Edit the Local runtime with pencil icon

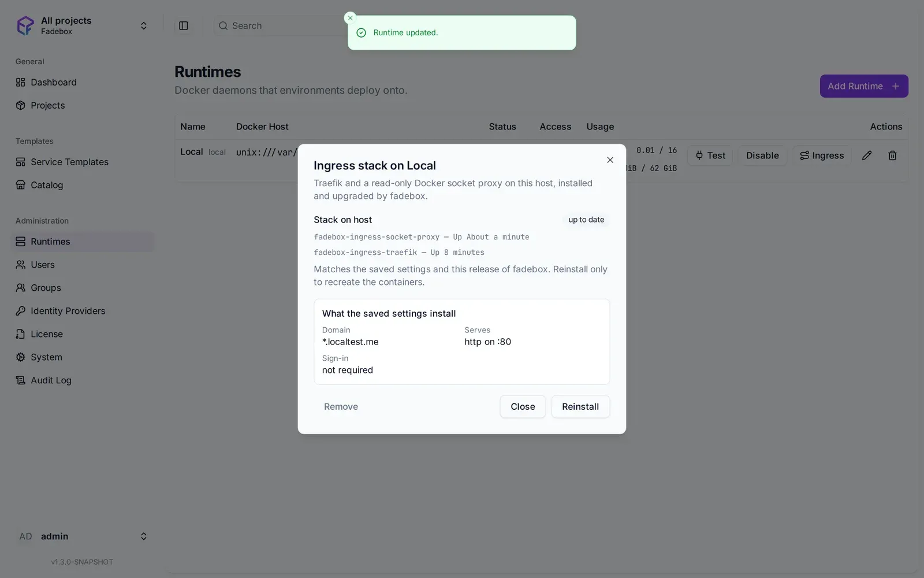(x=867, y=155)
